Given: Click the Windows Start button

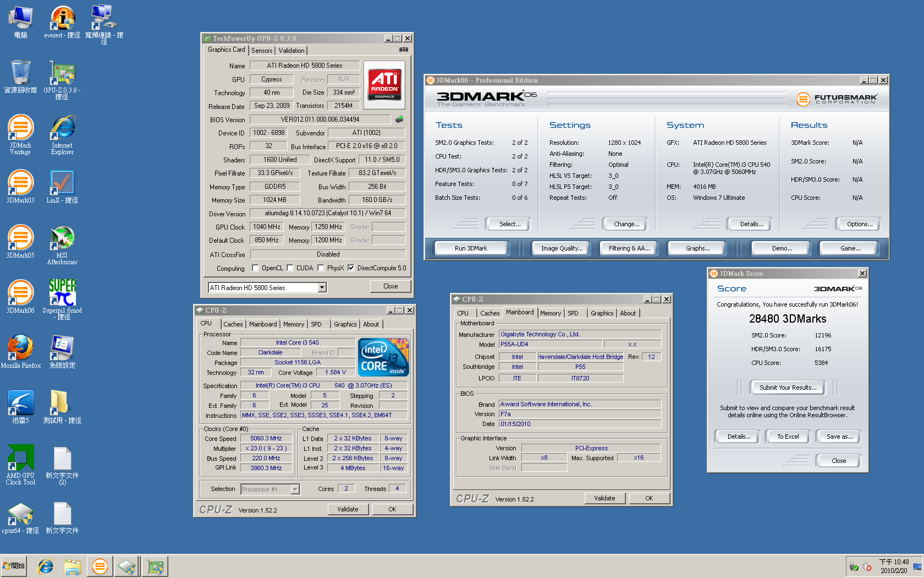Looking at the screenshot, I should pyautogui.click(x=13, y=566).
